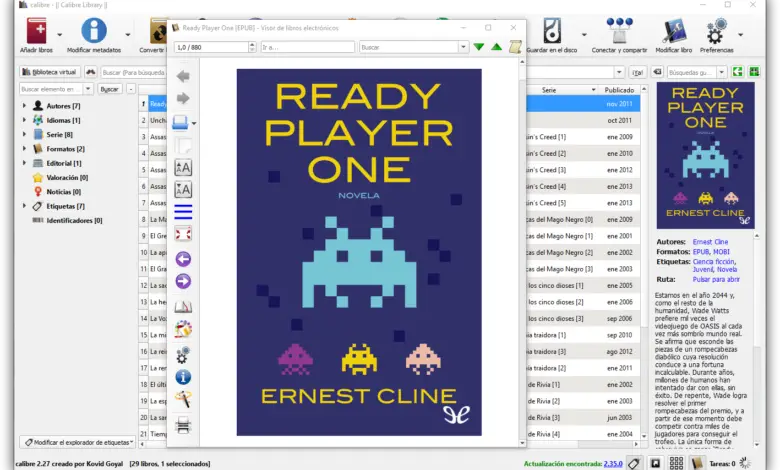Click the 'Ir a...' input field
780x470 pixels.
307,47
